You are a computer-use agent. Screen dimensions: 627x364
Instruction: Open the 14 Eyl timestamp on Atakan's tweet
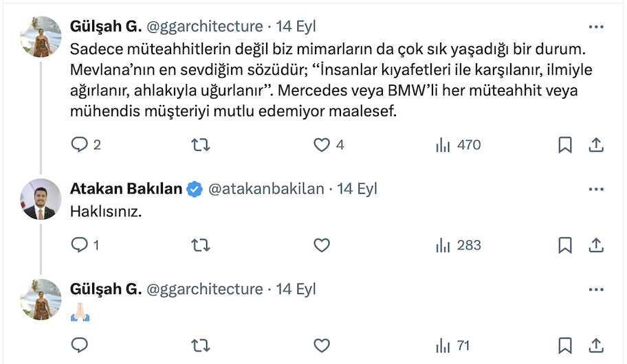357,189
